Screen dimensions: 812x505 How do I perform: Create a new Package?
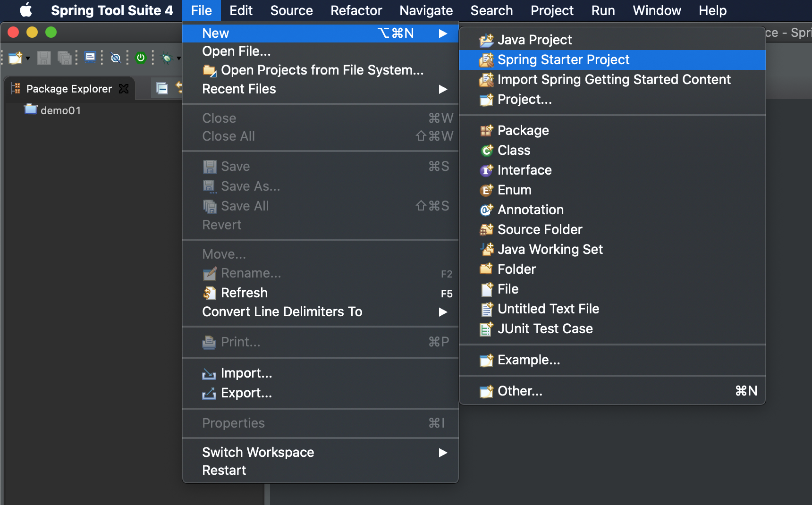point(612,130)
